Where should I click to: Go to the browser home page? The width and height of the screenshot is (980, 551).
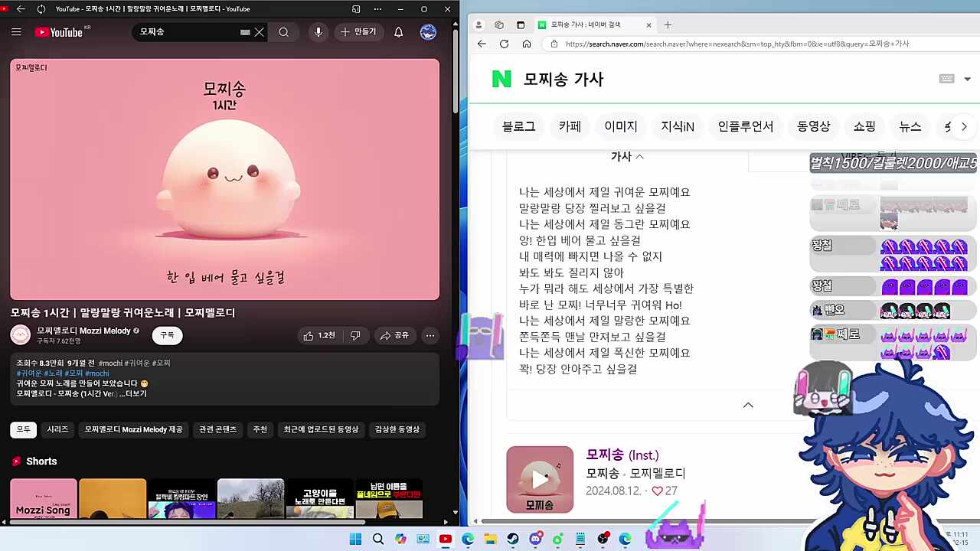[527, 44]
